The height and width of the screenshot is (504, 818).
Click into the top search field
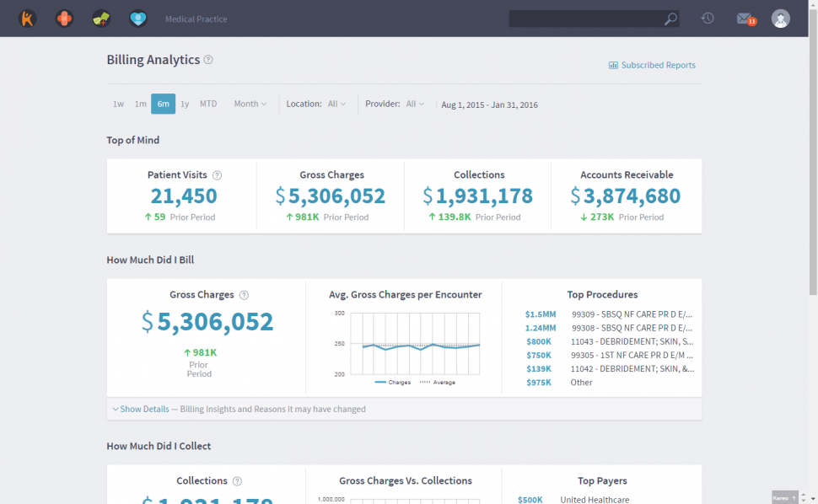(585, 19)
